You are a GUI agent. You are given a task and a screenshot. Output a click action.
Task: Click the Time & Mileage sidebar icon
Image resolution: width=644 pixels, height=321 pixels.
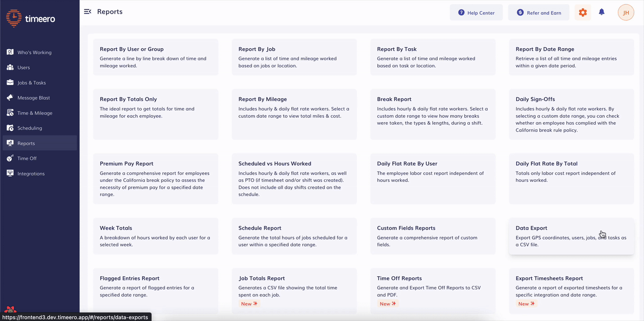pyautogui.click(x=10, y=113)
